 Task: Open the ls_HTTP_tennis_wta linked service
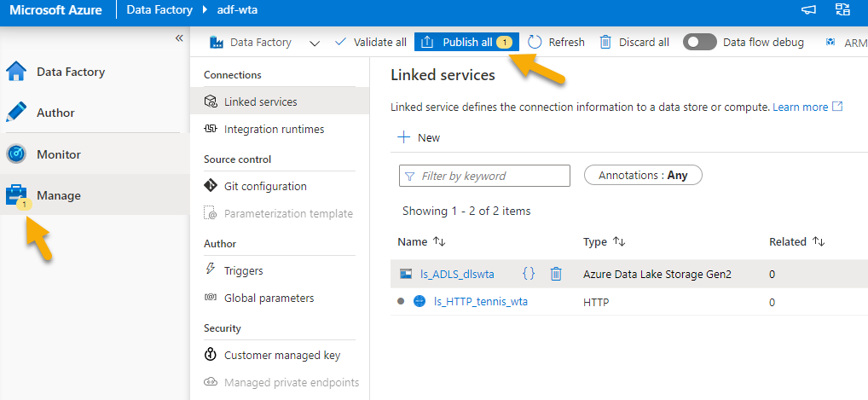tap(480, 301)
